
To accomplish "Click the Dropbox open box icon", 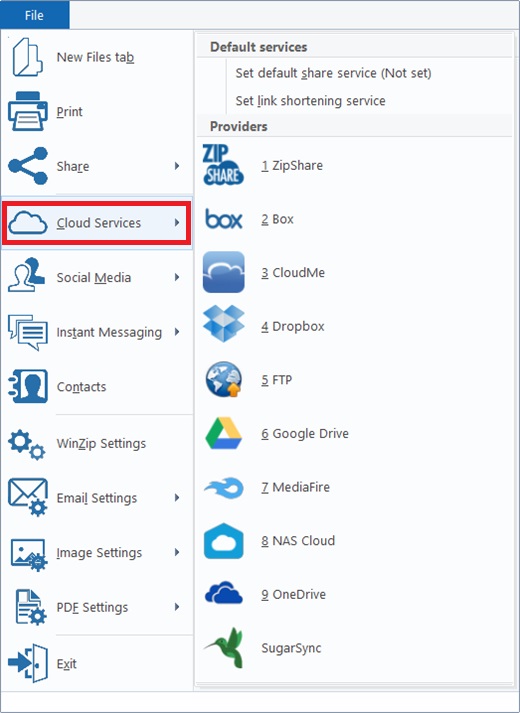I will coord(224,324).
